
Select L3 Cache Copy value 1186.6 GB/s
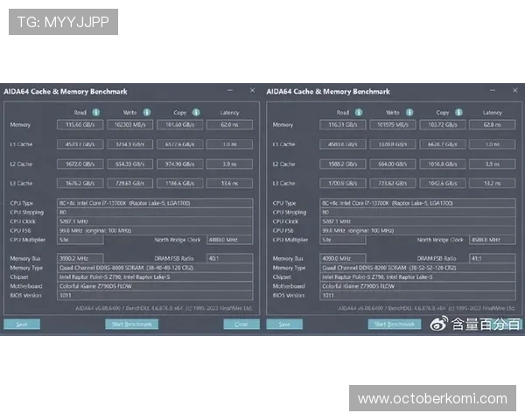coord(179,184)
